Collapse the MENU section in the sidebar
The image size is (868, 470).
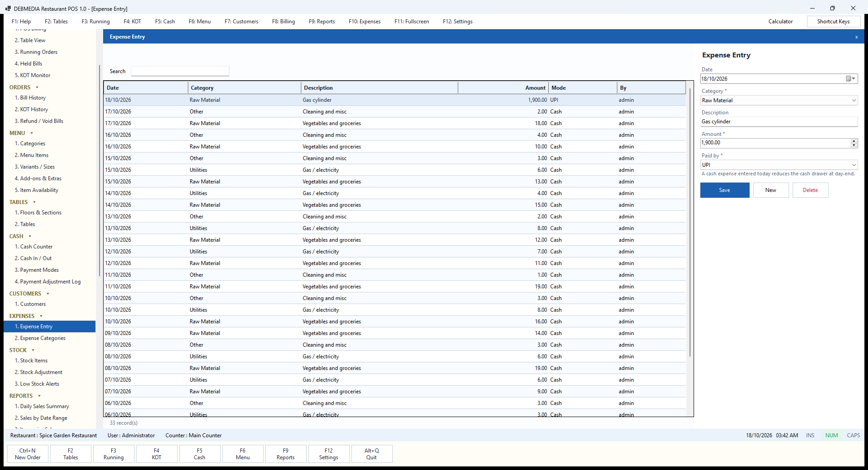coord(32,133)
